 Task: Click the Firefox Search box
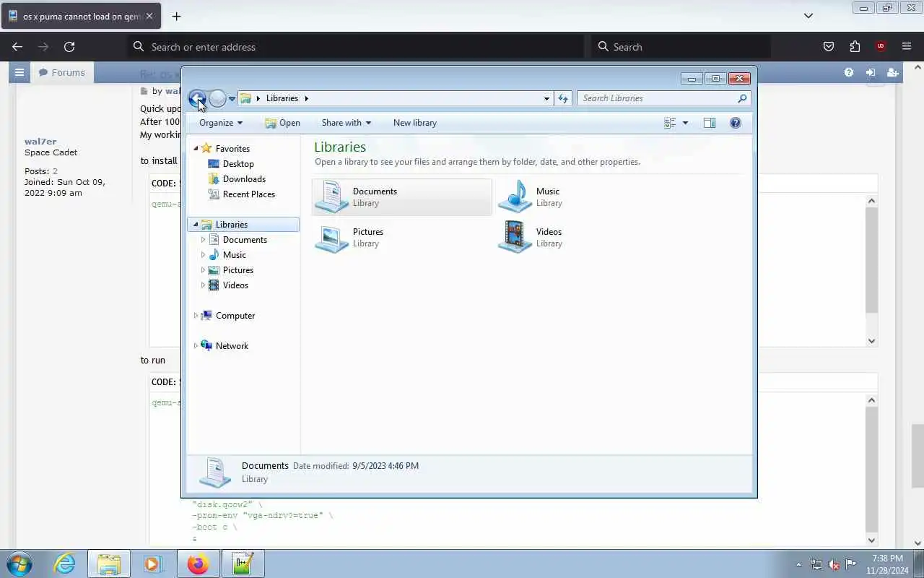pos(681,46)
